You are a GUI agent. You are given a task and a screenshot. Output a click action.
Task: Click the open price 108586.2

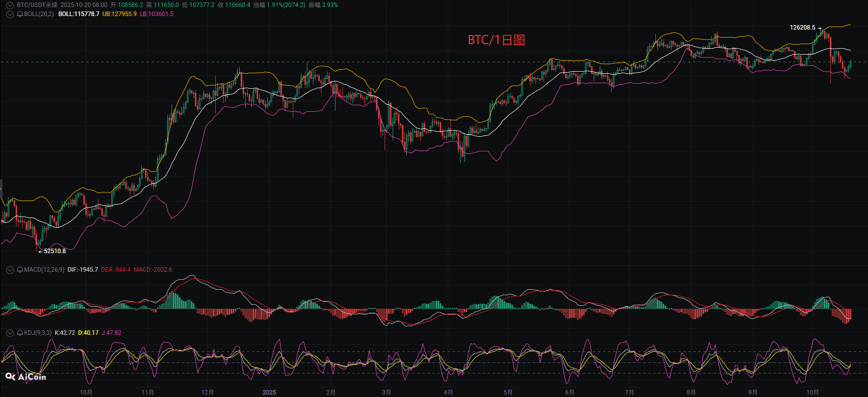[130, 5]
